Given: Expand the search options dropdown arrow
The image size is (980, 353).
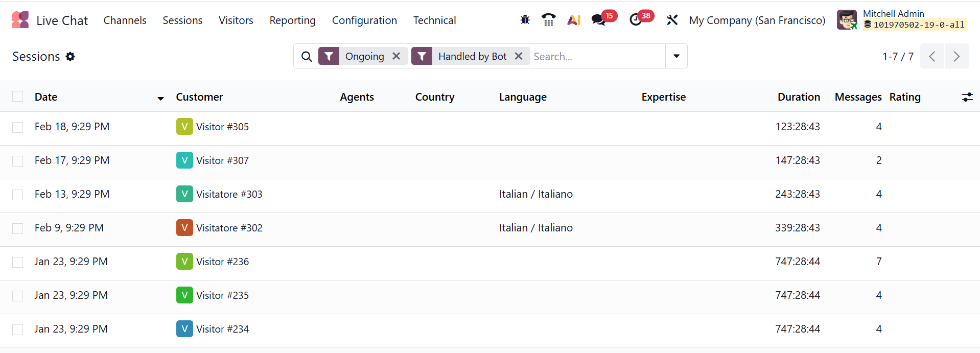Looking at the screenshot, I should (676, 56).
